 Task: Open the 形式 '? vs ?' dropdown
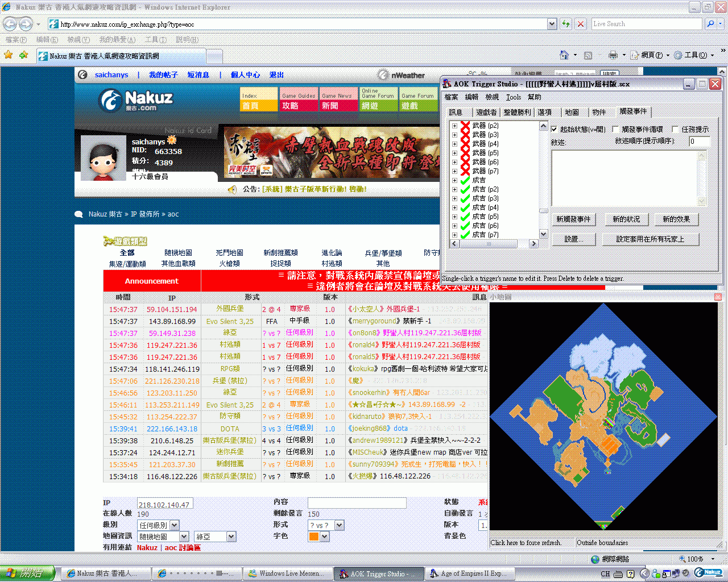coord(340,525)
